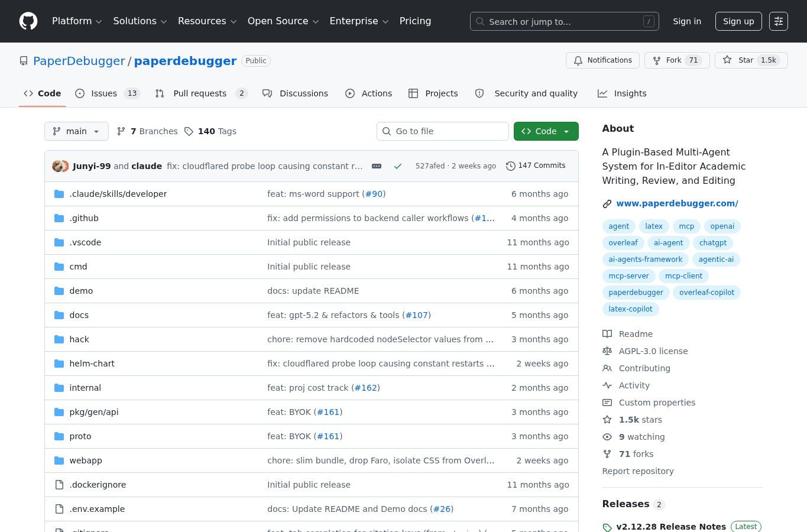The image size is (807, 532).
Task: View the Insights tab
Action: 622,93
